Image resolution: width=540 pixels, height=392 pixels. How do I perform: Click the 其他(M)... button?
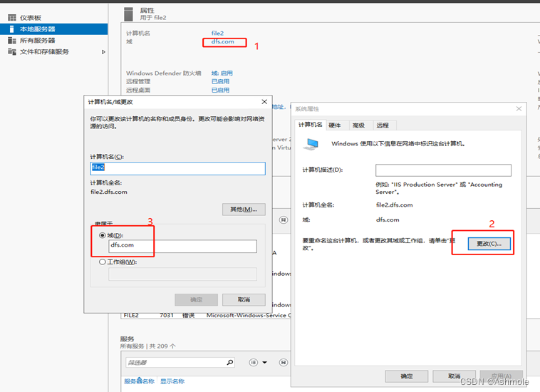[x=244, y=210]
